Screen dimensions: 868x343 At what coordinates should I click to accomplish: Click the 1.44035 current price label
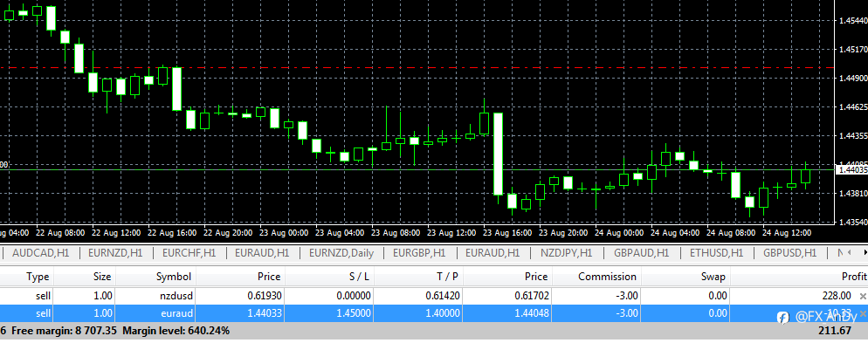[x=851, y=170]
